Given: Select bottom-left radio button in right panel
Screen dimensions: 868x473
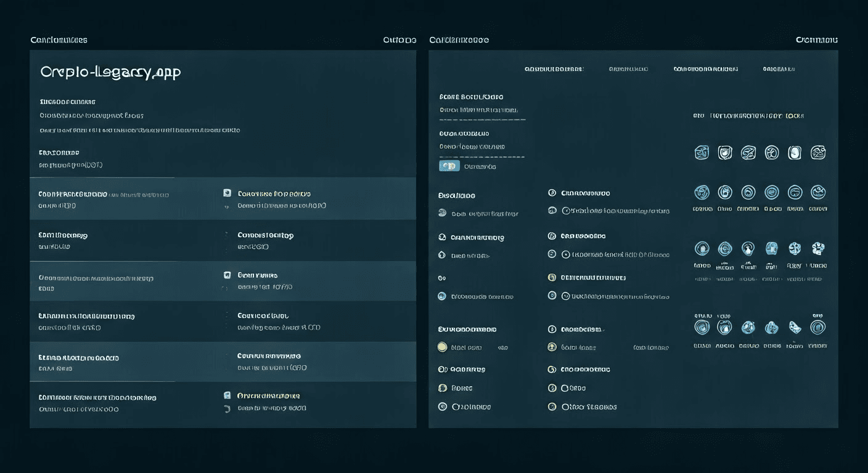Looking at the screenshot, I should point(442,406).
